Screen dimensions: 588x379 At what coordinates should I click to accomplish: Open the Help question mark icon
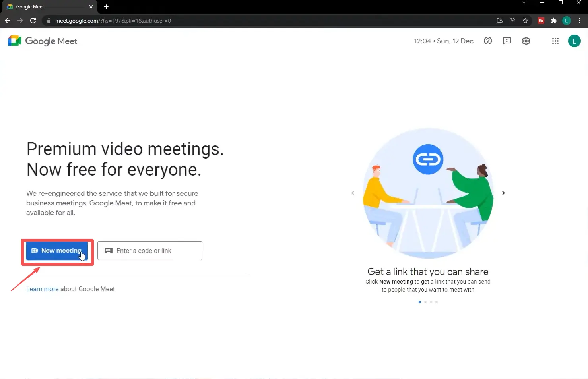pyautogui.click(x=488, y=41)
